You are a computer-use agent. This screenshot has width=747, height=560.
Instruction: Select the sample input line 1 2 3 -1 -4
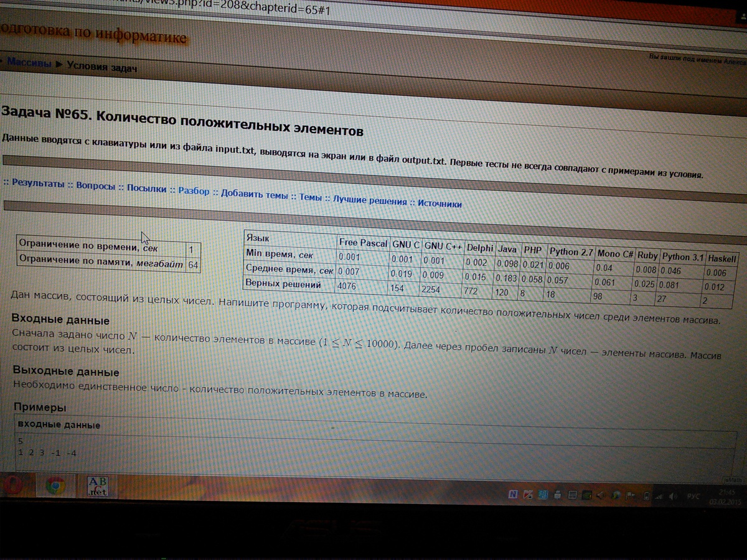point(47,452)
